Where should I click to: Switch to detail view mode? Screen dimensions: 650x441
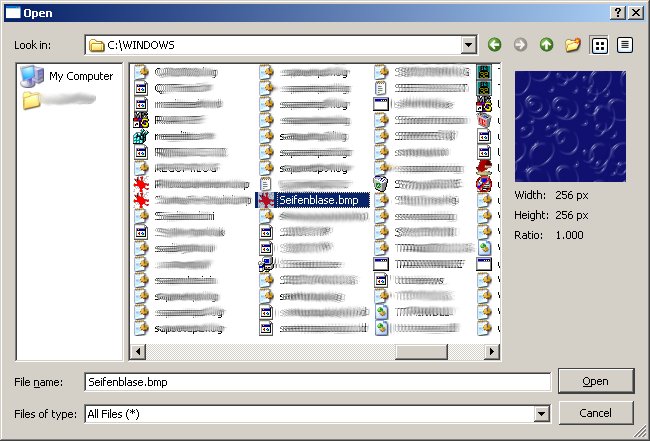[625, 45]
